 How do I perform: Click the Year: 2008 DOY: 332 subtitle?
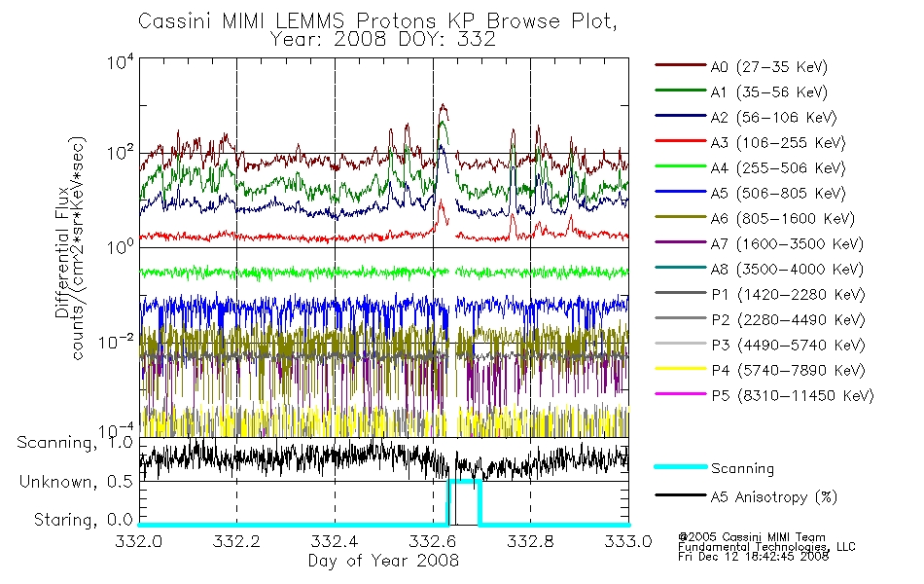382,39
